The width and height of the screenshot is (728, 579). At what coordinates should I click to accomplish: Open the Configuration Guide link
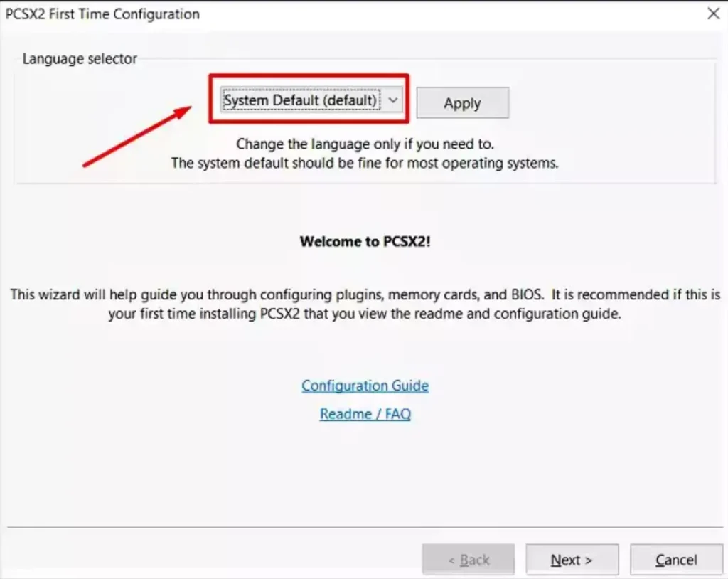[365, 386]
